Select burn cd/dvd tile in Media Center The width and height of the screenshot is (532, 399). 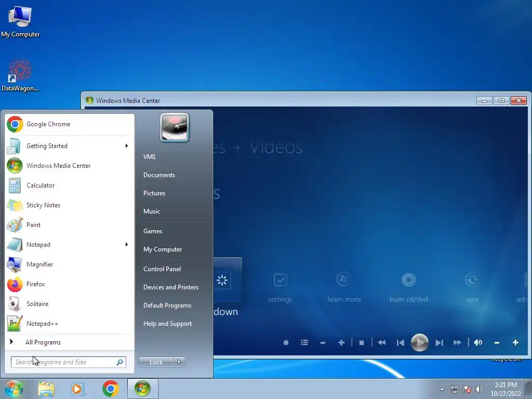pyautogui.click(x=408, y=287)
